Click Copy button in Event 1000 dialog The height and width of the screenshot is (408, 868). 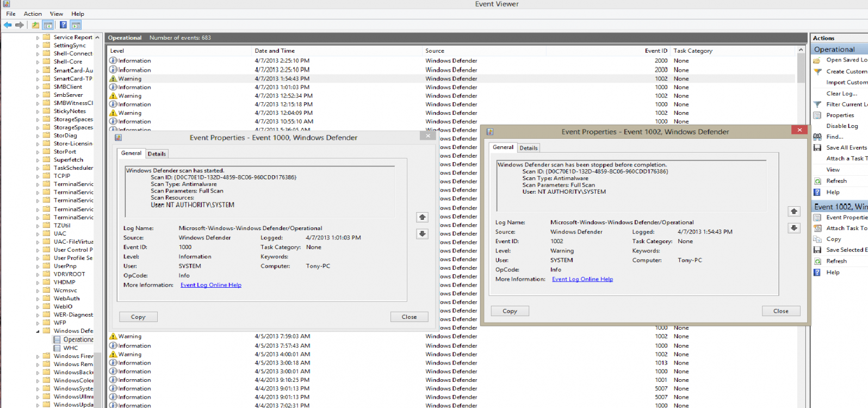pos(138,317)
